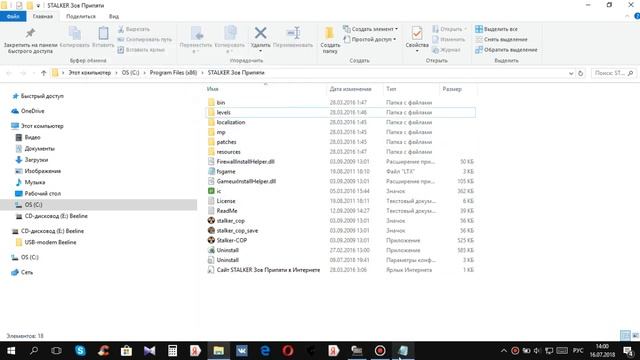Screen dimensions: 640x360
Task: Click the chevron after OS (C:) in path
Action: coord(144,73)
